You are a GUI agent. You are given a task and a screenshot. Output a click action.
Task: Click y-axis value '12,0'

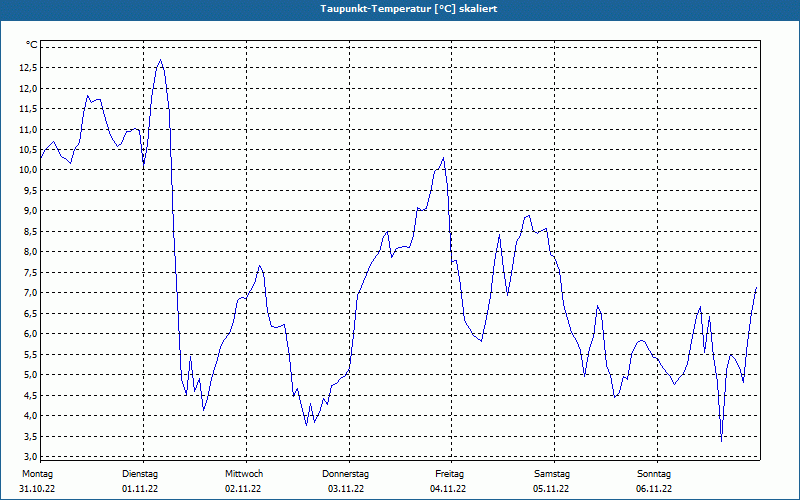click(x=28, y=88)
